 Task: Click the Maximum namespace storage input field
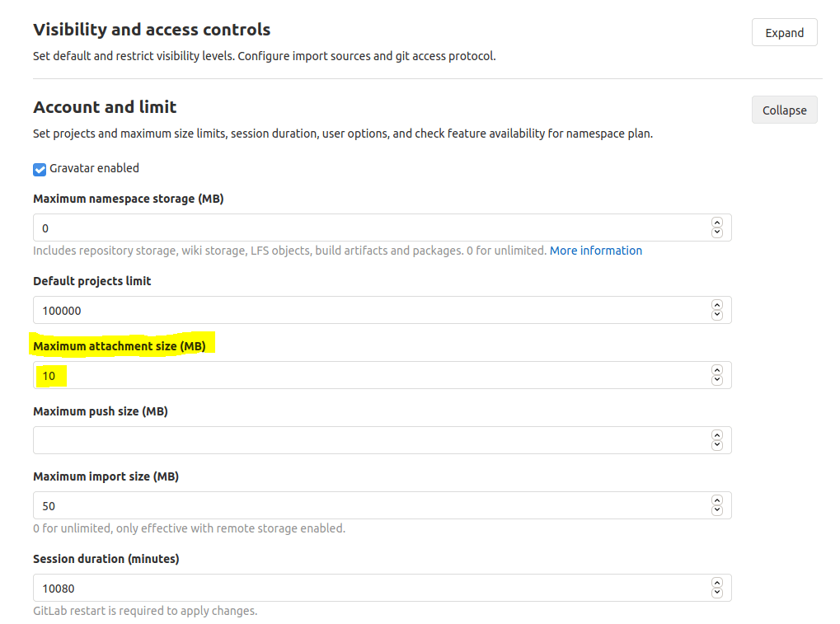(x=371, y=228)
